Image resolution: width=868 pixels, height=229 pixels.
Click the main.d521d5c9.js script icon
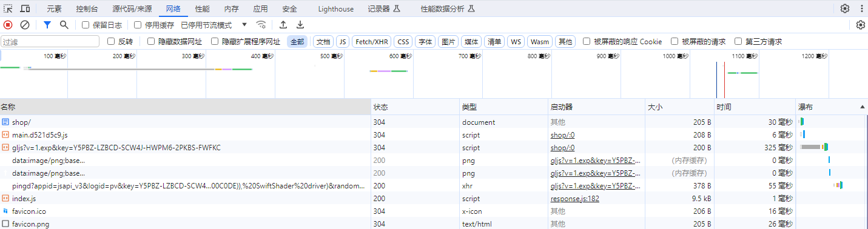click(5, 134)
